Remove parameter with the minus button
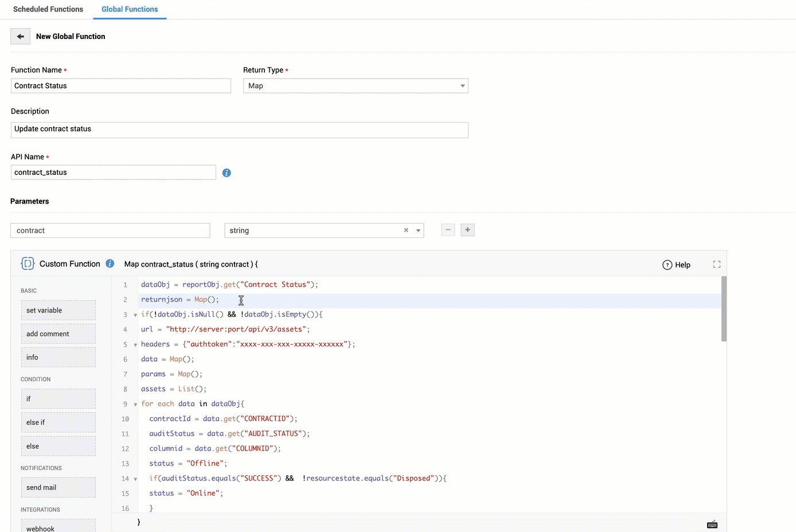The image size is (796, 532). (x=448, y=230)
